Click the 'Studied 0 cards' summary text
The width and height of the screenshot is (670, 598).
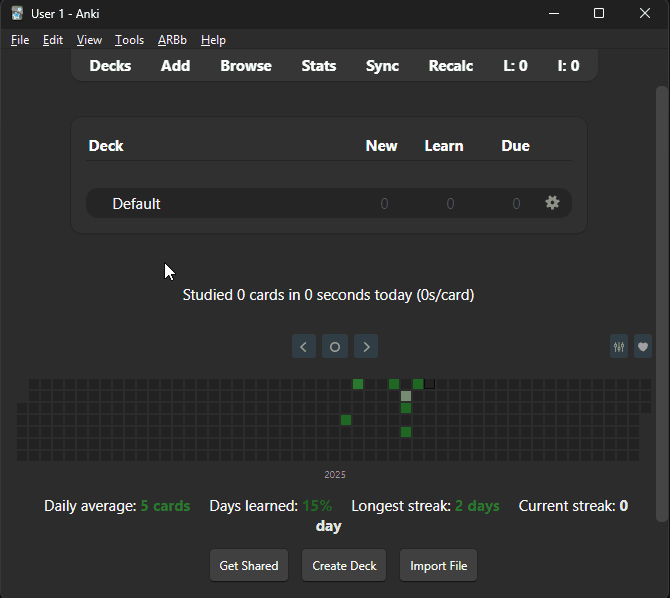pos(329,295)
